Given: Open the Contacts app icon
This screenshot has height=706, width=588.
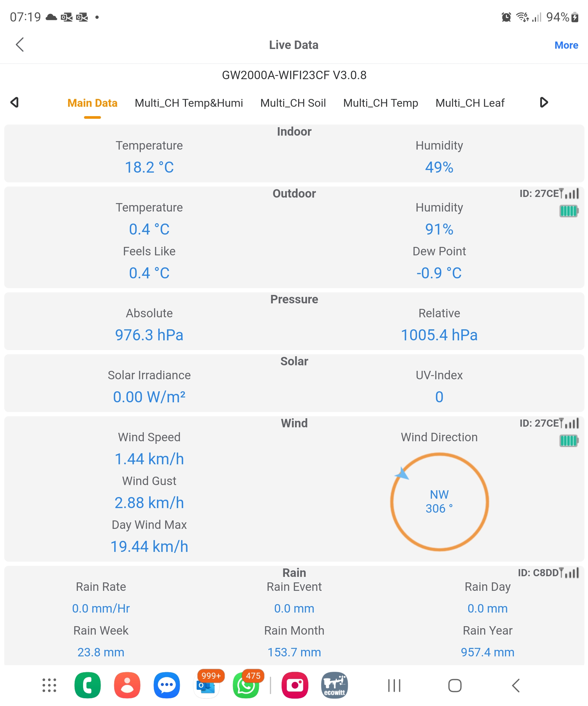Looking at the screenshot, I should click(127, 685).
